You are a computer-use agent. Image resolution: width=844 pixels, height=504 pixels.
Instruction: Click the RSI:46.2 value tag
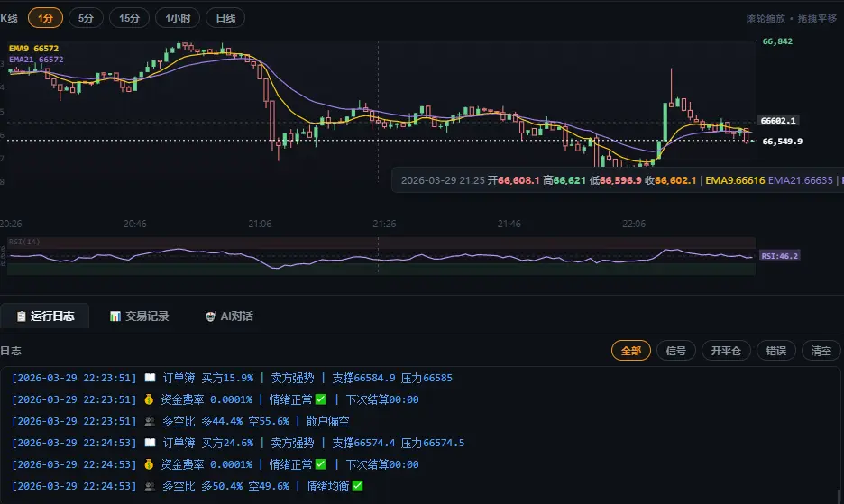[779, 256]
